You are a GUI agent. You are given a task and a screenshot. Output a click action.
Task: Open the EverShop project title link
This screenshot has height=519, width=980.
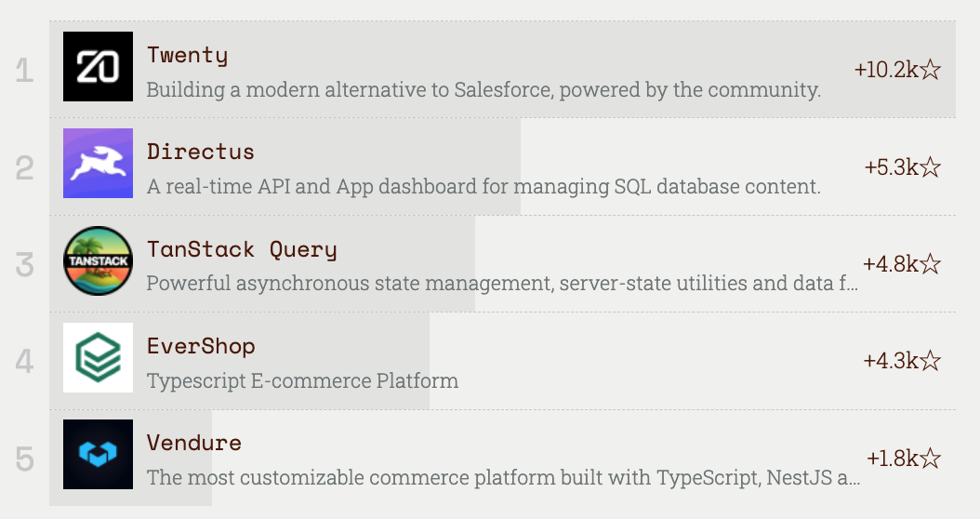tap(201, 346)
